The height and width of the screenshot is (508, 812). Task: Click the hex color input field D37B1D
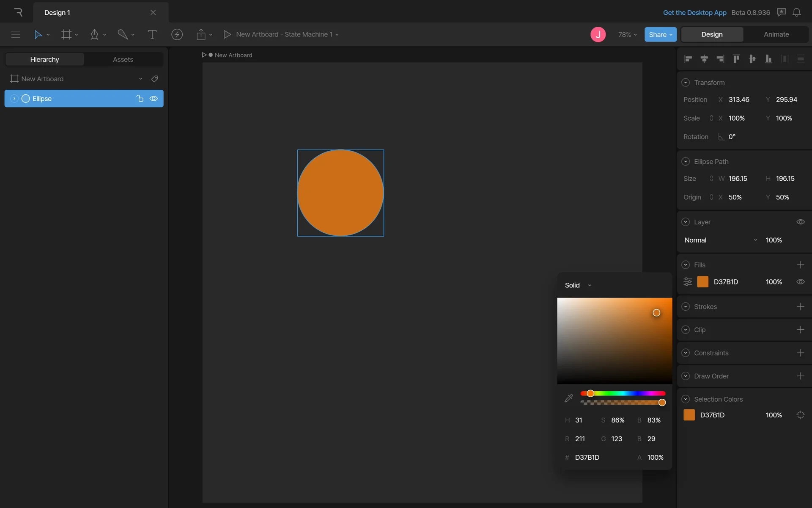[587, 458]
